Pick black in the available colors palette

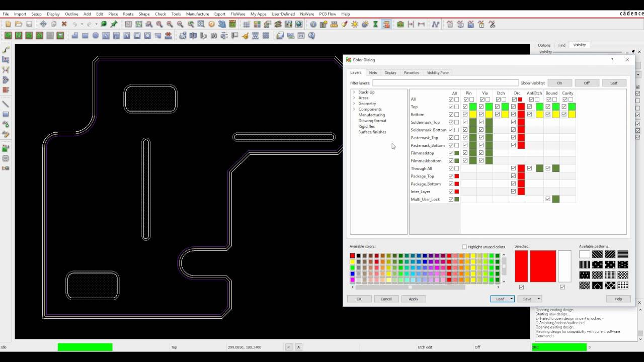point(358,256)
